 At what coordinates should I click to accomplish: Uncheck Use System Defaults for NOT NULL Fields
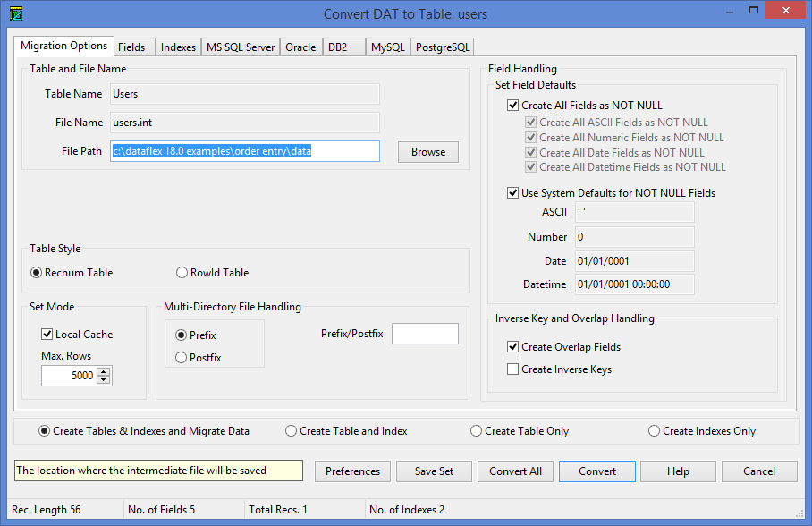pos(513,193)
